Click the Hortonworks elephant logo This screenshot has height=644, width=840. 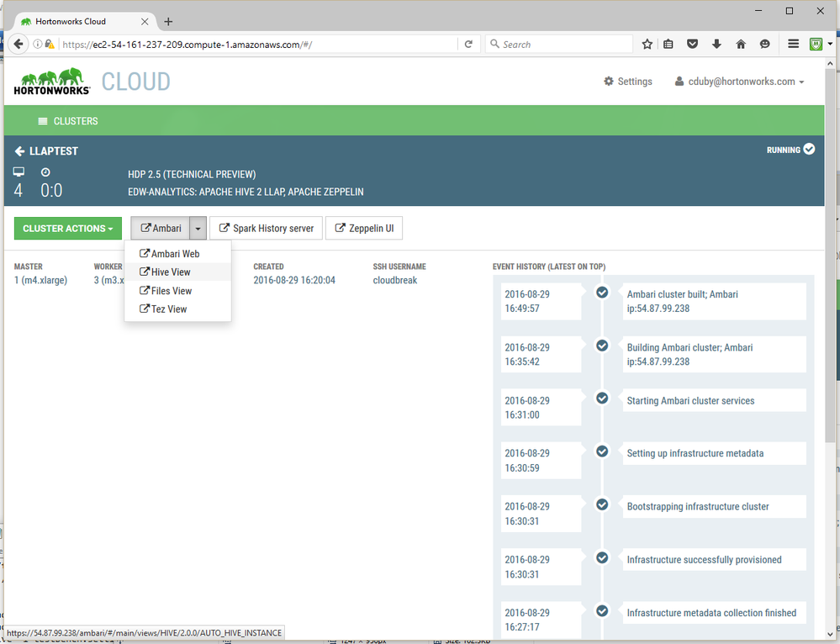[x=50, y=77]
